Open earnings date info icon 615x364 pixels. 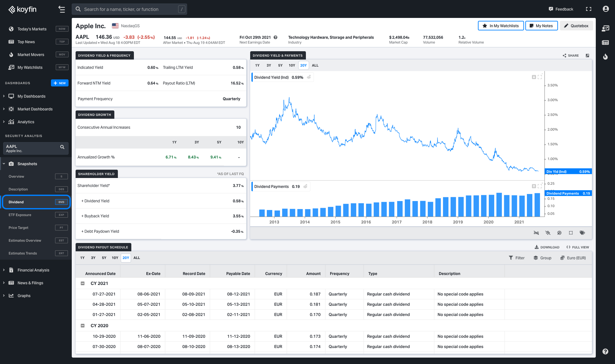point(275,37)
